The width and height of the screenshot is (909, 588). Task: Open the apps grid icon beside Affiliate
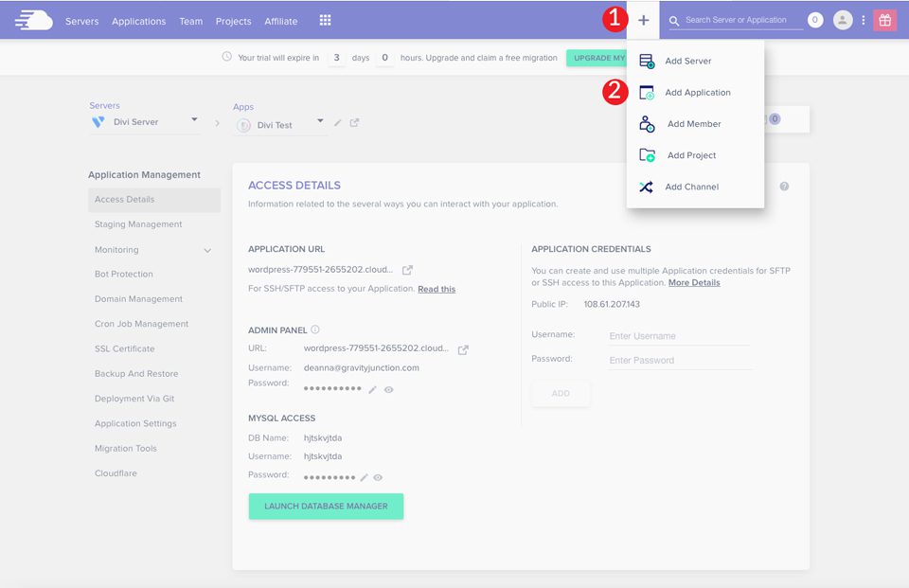pos(324,19)
